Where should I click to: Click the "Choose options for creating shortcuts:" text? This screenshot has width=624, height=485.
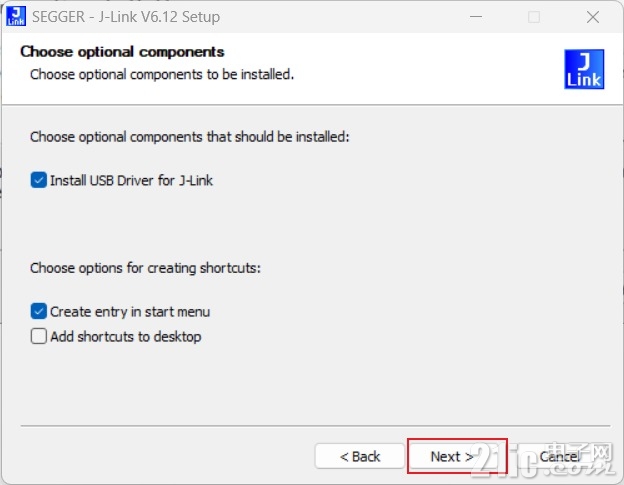(x=145, y=268)
